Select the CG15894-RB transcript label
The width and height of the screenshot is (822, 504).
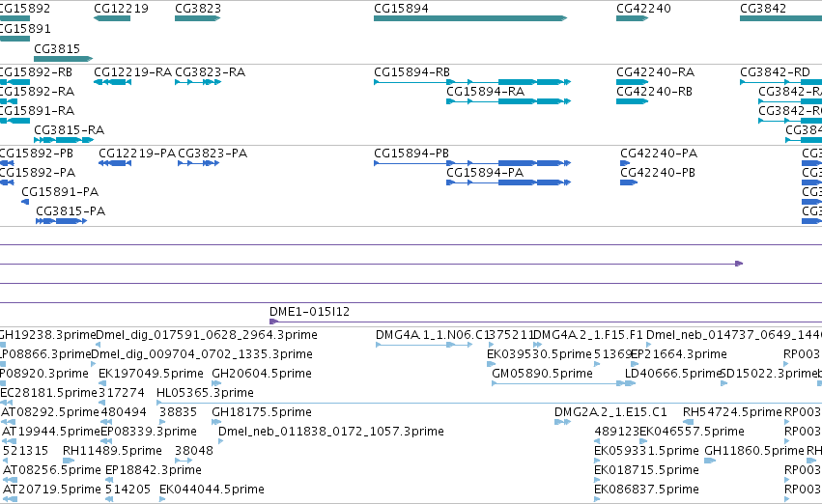411,71
